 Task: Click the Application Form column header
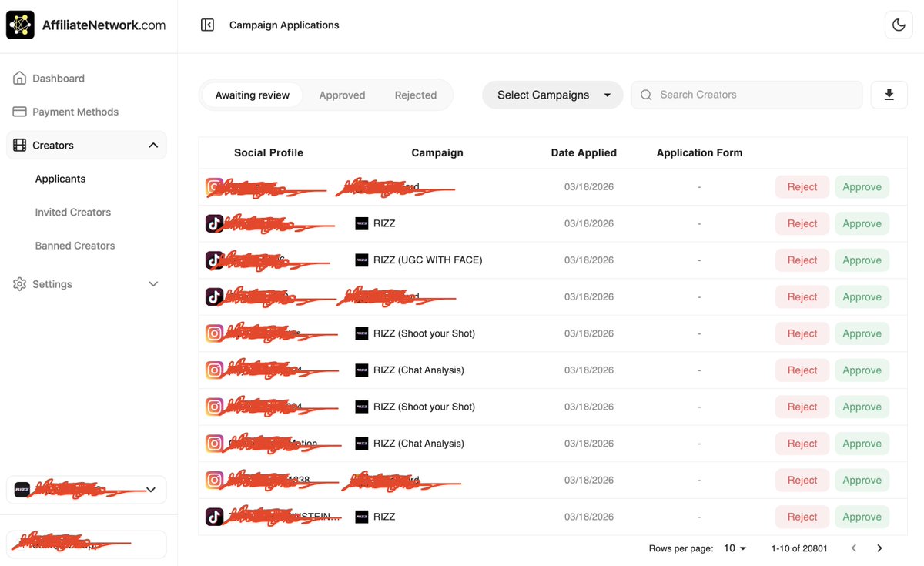[x=699, y=152]
